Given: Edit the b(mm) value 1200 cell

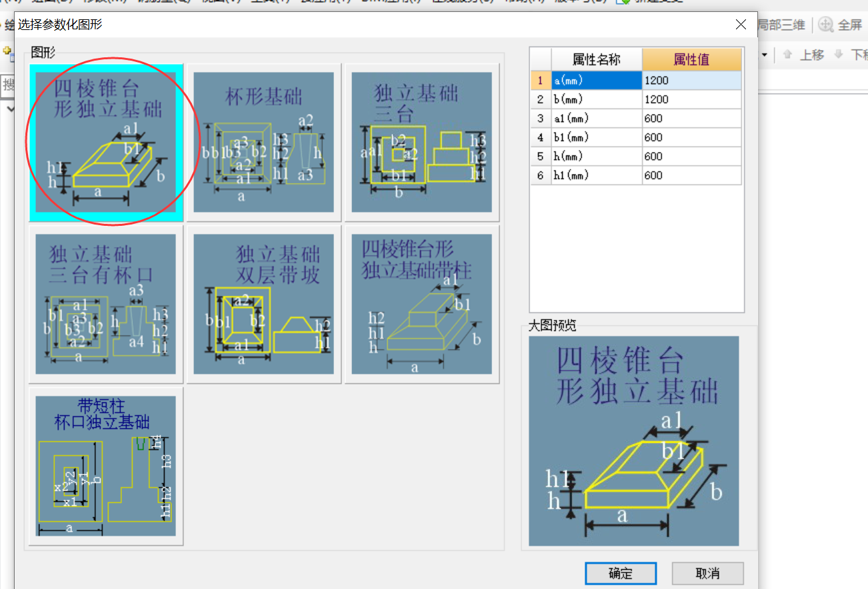Looking at the screenshot, I should [691, 99].
